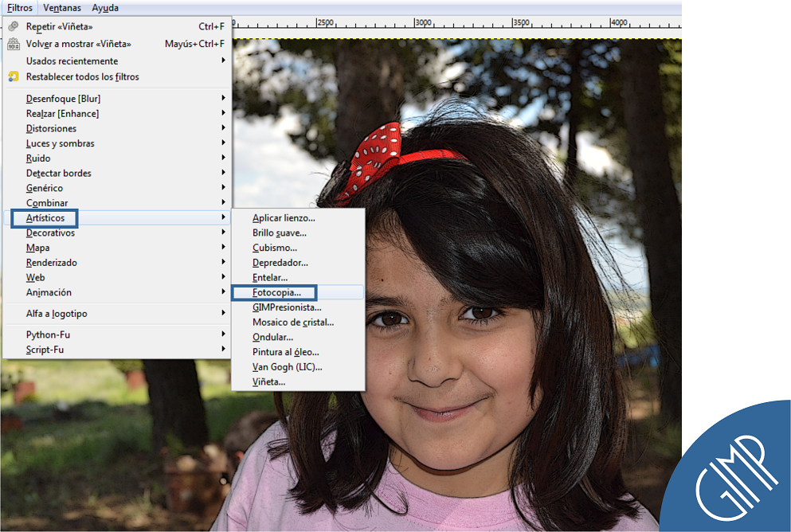Select Pintura al óleo... filter
This screenshot has width=791, height=532.
pos(298,351)
